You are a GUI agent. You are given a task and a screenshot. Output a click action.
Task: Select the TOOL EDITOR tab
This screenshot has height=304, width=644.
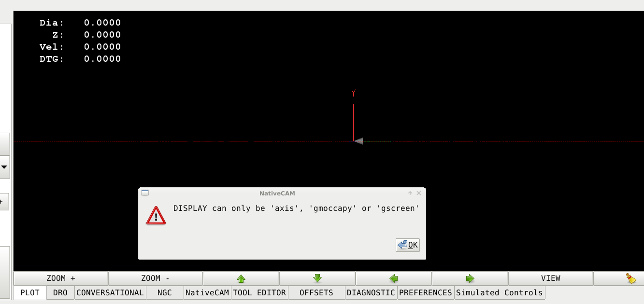point(259,293)
